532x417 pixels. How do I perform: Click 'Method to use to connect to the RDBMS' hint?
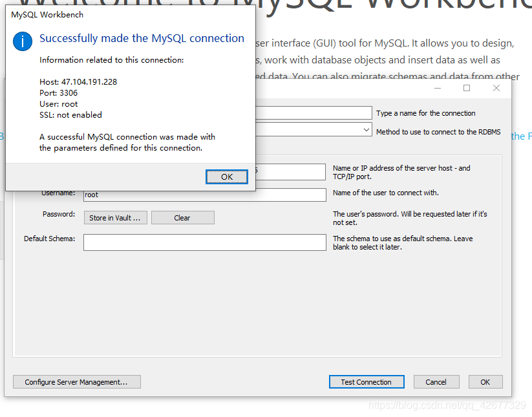pyautogui.click(x=438, y=132)
